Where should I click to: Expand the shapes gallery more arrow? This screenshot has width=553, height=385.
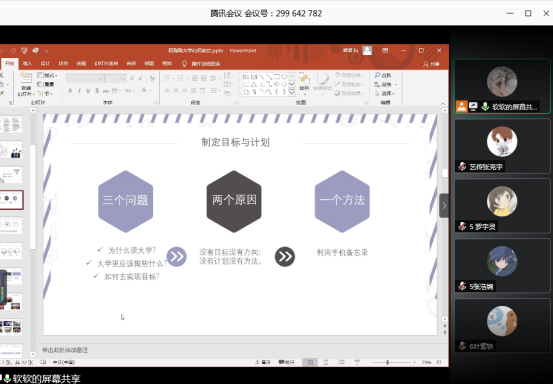(x=291, y=92)
